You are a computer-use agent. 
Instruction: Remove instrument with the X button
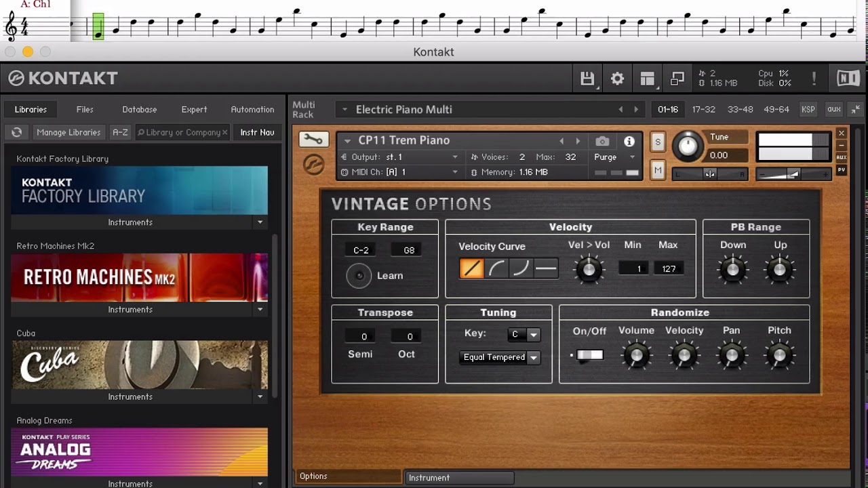[x=842, y=134]
